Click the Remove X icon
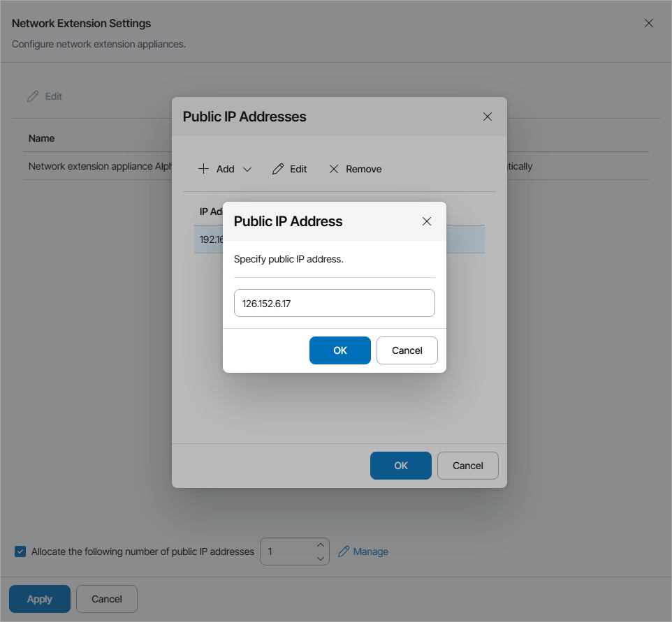Image resolution: width=672 pixels, height=622 pixels. (334, 169)
